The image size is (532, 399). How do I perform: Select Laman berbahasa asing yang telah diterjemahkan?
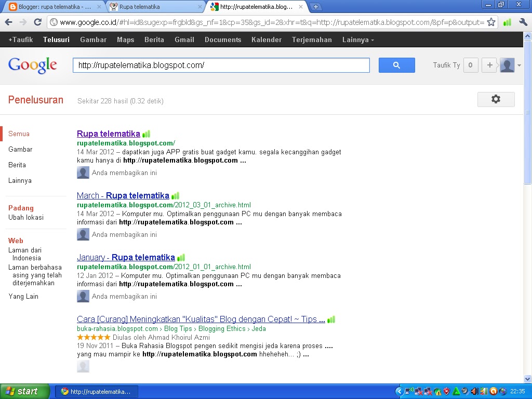[35, 275]
